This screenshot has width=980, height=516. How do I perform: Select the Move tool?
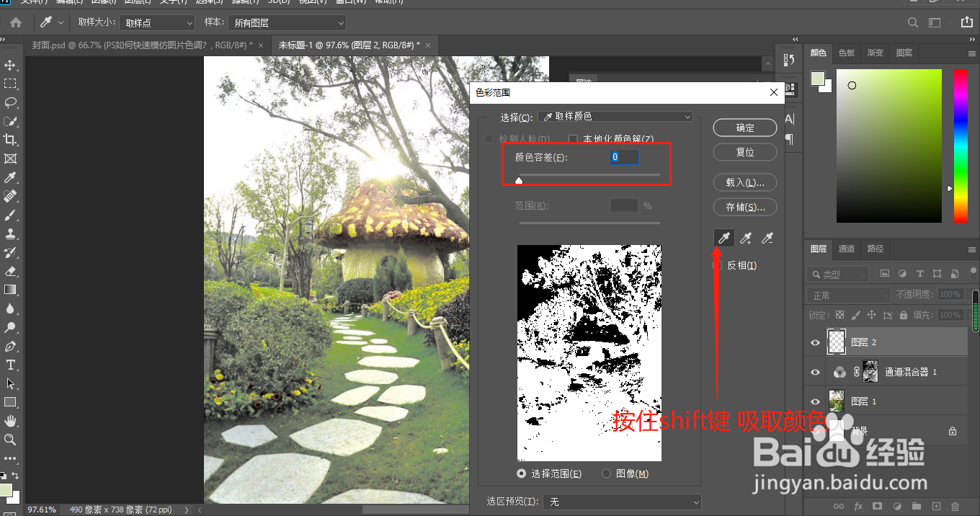pos(10,65)
